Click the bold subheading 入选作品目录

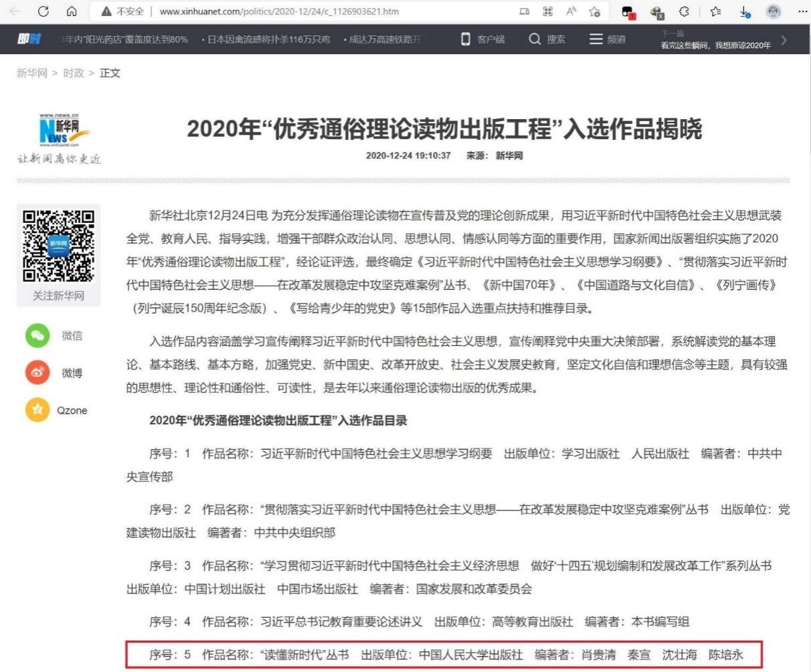click(278, 420)
